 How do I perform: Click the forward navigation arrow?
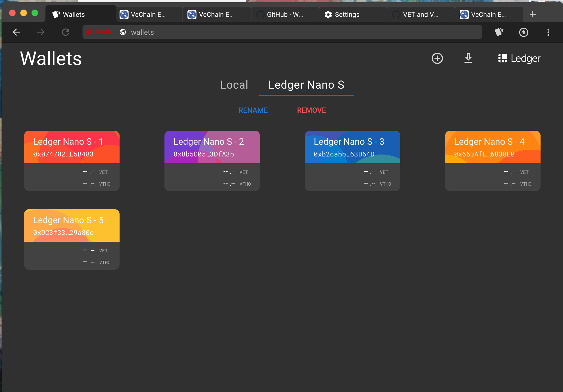[41, 32]
